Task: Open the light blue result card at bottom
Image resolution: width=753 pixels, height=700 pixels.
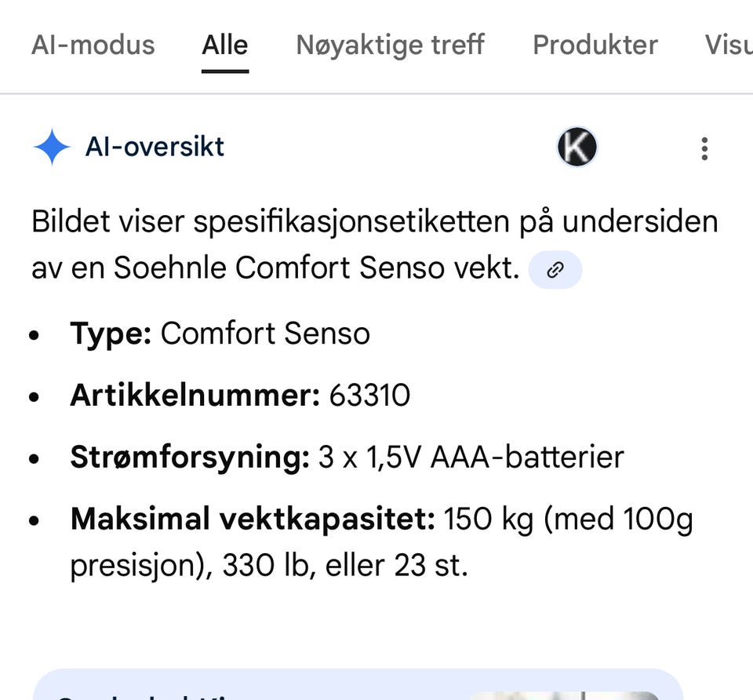Action: coord(235,686)
